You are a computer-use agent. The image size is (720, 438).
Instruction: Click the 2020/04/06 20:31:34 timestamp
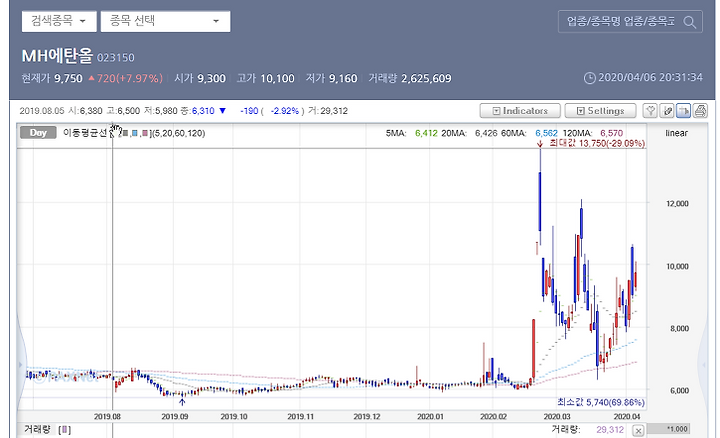point(650,77)
